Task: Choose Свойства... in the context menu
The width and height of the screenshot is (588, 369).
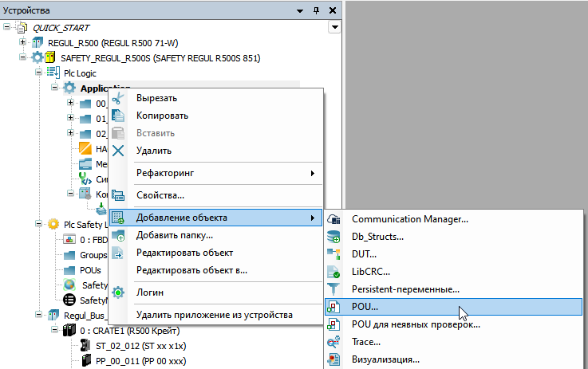Action: pos(160,195)
